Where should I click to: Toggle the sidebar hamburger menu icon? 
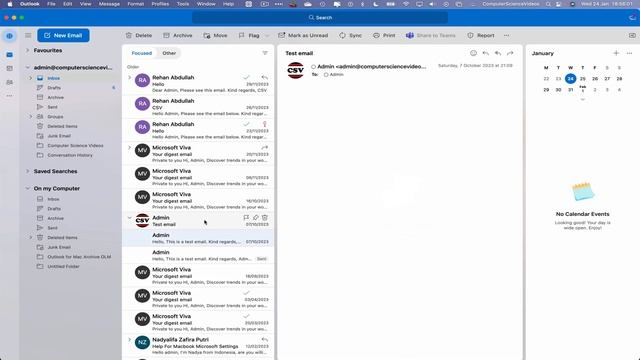tap(28, 36)
